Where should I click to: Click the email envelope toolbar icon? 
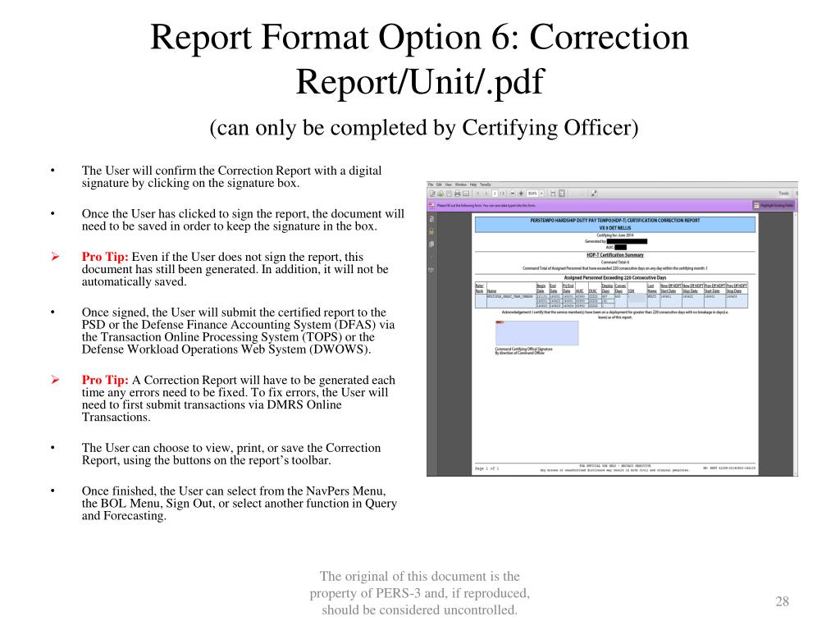466,194
